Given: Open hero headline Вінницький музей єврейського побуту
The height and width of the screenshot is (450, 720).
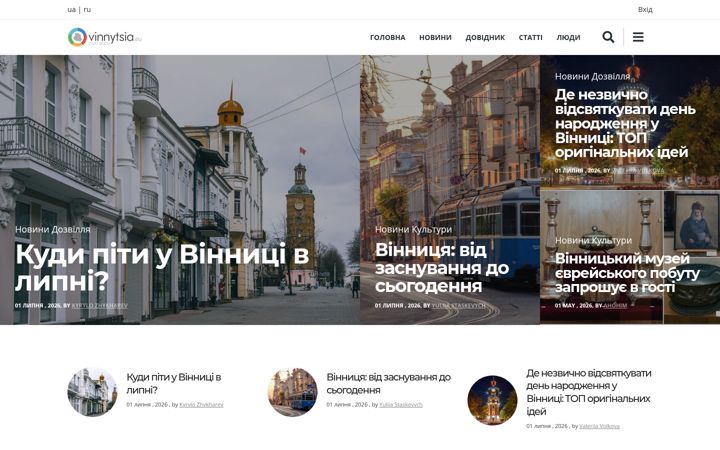Looking at the screenshot, I should click(627, 273).
